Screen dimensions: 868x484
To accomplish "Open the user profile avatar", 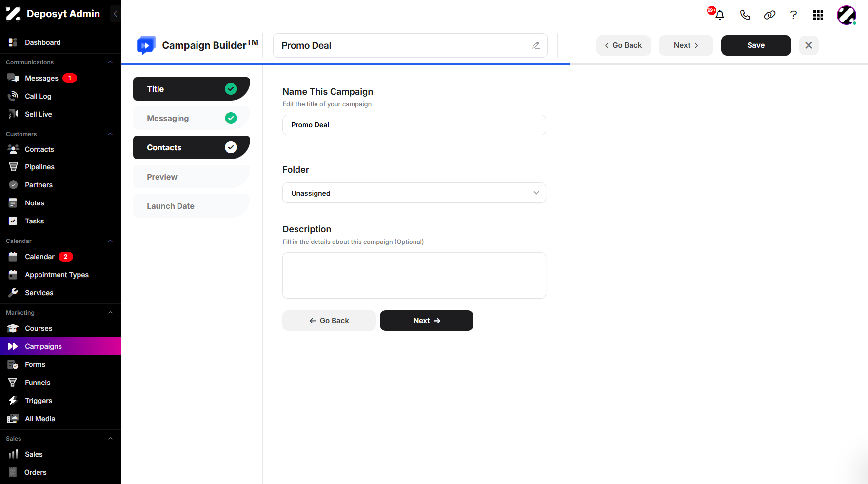I will pyautogui.click(x=847, y=15).
